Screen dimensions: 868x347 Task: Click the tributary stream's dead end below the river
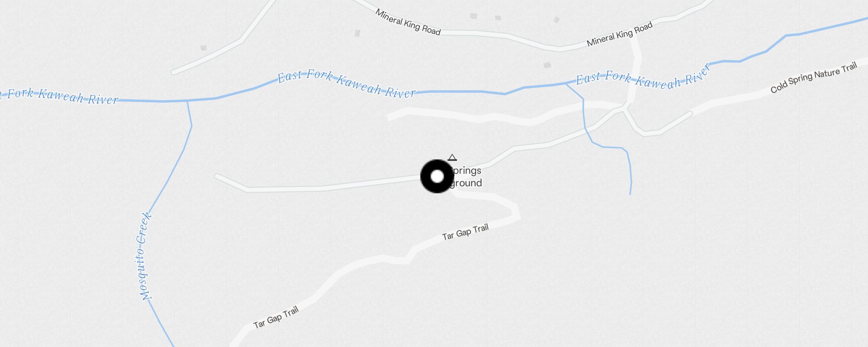[630, 193]
